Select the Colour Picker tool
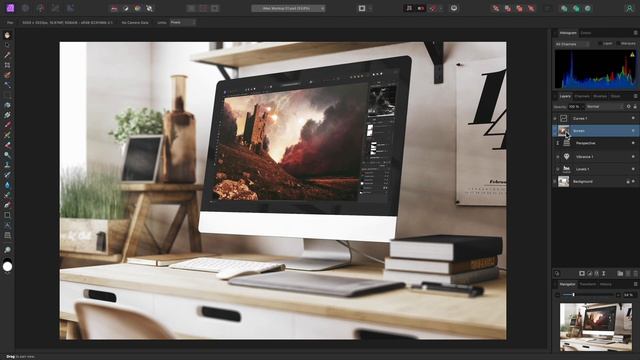The height and width of the screenshot is (360, 640). point(7,55)
